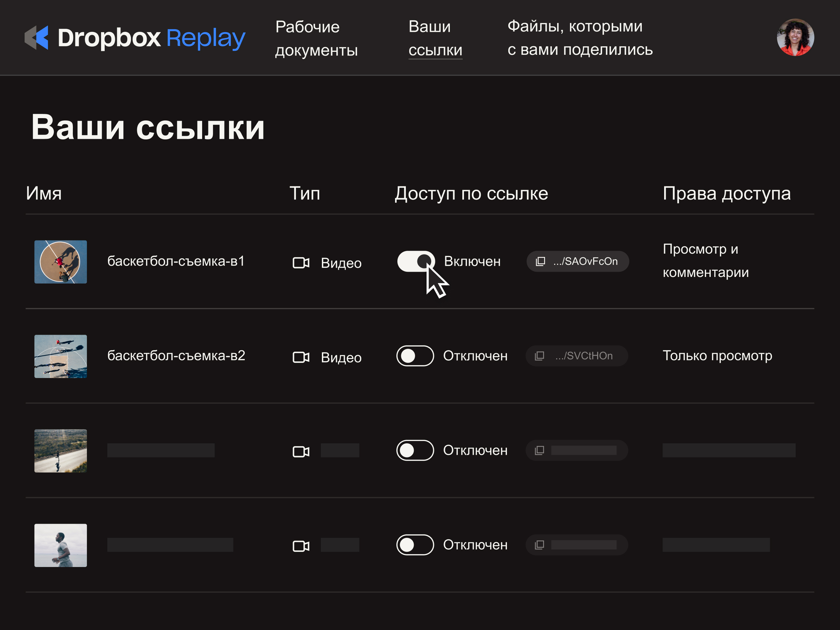Disable link access for баскетбол-съемка-в1

(x=416, y=261)
